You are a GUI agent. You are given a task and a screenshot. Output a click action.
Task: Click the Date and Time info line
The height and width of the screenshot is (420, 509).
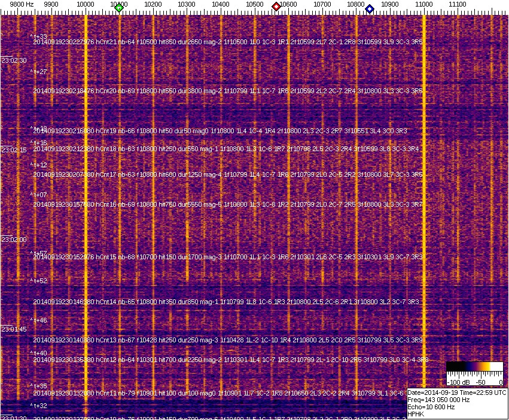457,393
